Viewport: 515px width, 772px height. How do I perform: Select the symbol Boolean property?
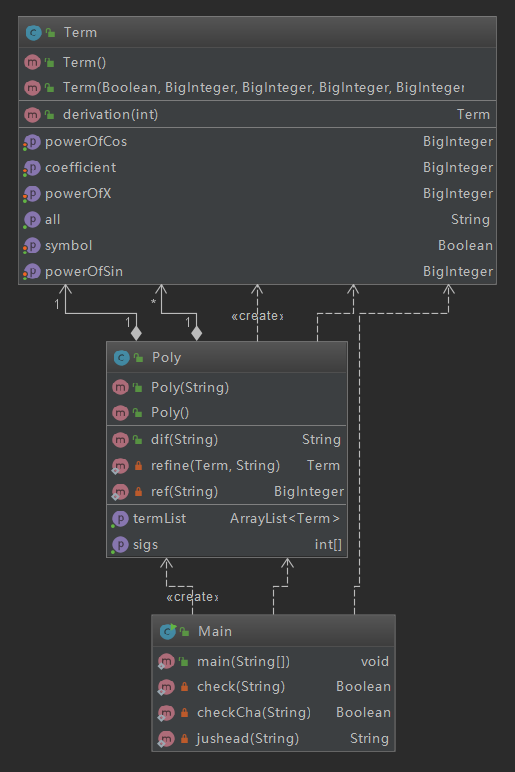[x=258, y=246]
